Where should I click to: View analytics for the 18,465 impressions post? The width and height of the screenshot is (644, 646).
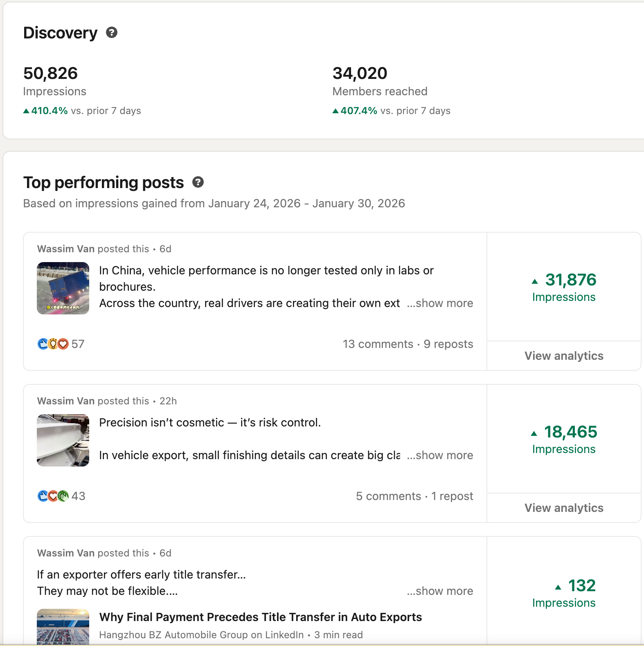(564, 508)
